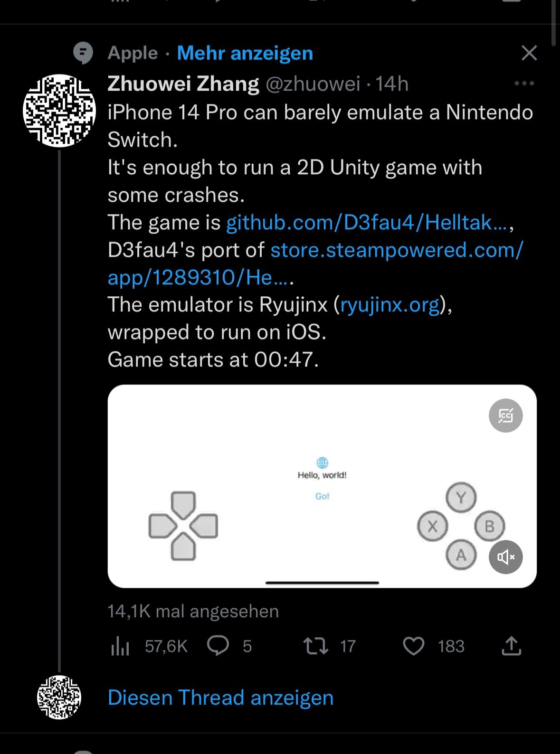560x754 pixels.
Task: Click the @zhuowei username handle
Action: click(x=313, y=84)
